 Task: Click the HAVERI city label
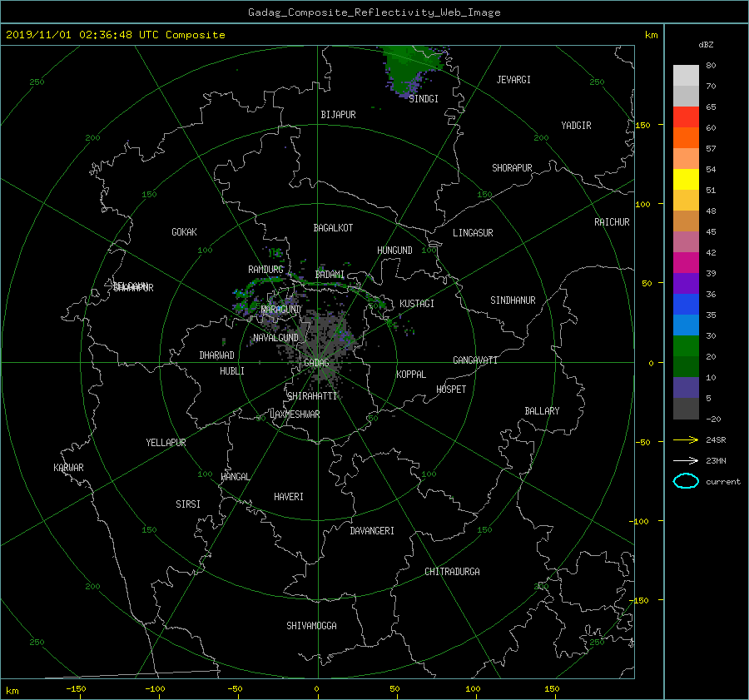coord(289,497)
